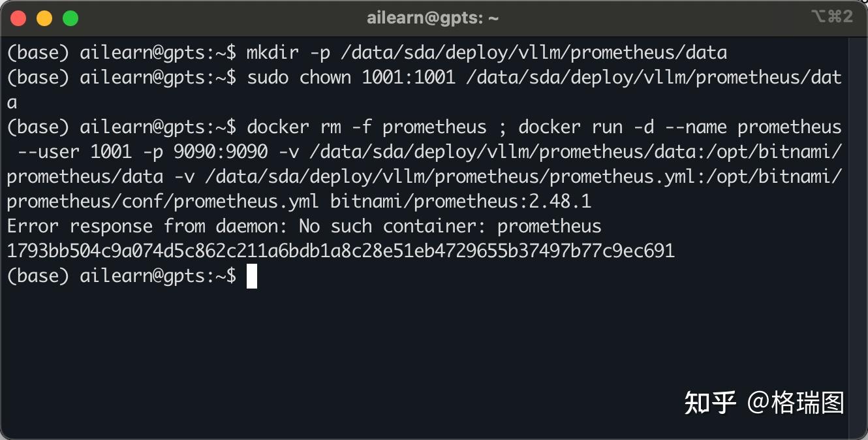Minimize the terminal using yellow button
This screenshot has width=868, height=440.
[x=44, y=19]
